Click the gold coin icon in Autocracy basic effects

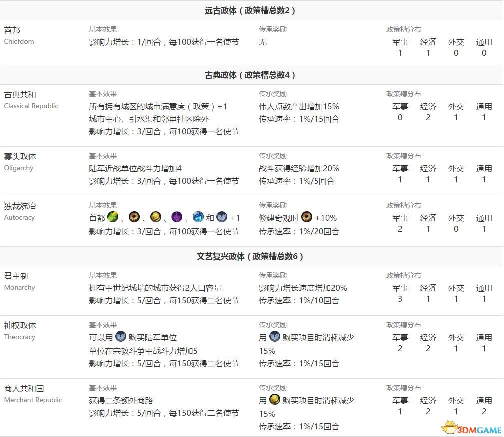(156, 217)
